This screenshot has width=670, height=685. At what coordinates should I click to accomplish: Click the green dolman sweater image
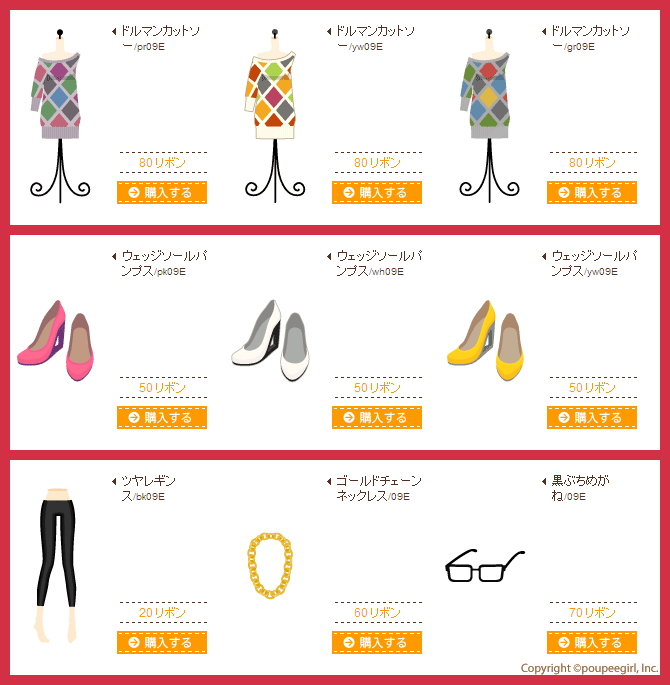(x=489, y=116)
